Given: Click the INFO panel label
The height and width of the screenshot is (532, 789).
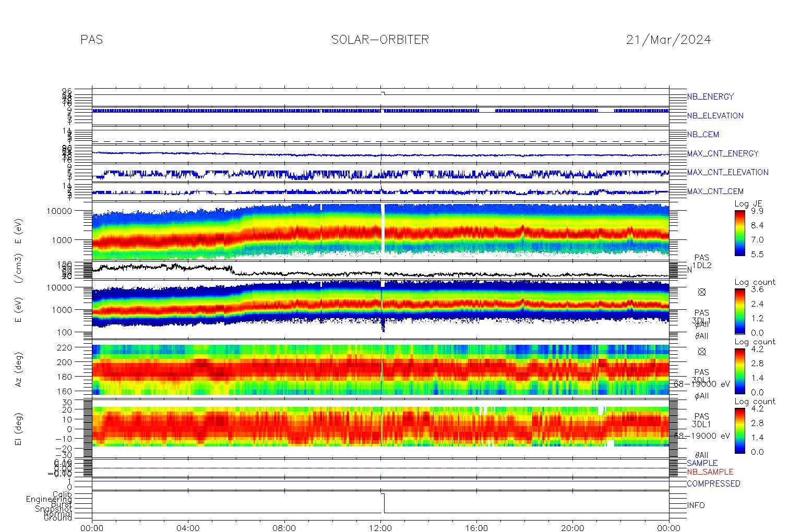Looking at the screenshot, I should point(696,505).
